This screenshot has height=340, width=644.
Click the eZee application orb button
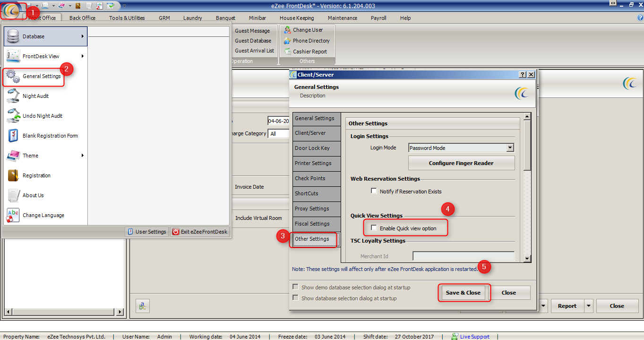pyautogui.click(x=11, y=10)
